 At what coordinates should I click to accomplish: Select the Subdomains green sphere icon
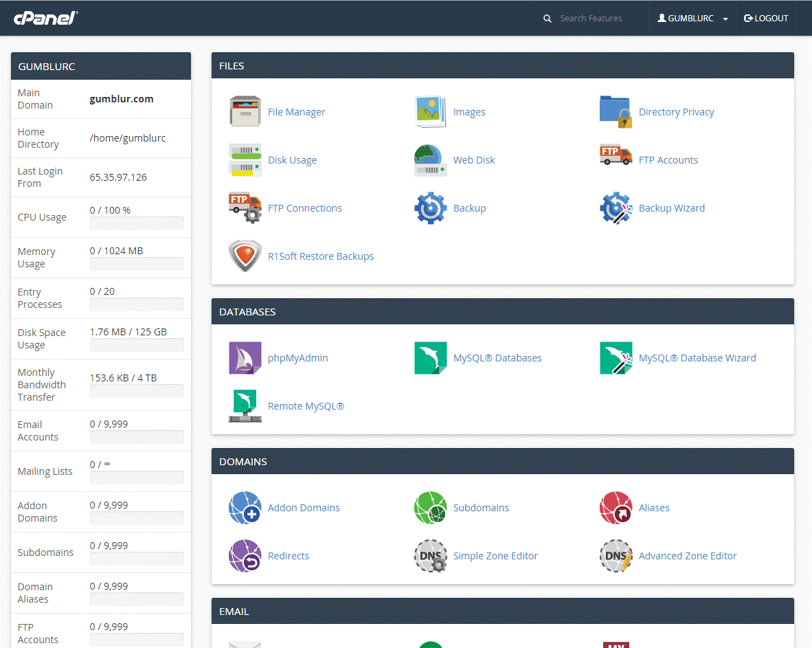click(x=431, y=507)
